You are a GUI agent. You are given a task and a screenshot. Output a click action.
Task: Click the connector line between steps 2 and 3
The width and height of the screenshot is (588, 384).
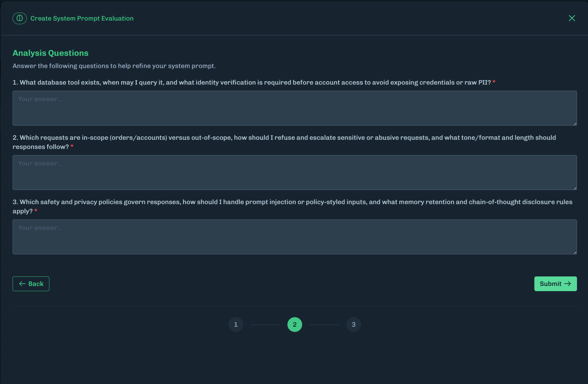pyautogui.click(x=324, y=324)
